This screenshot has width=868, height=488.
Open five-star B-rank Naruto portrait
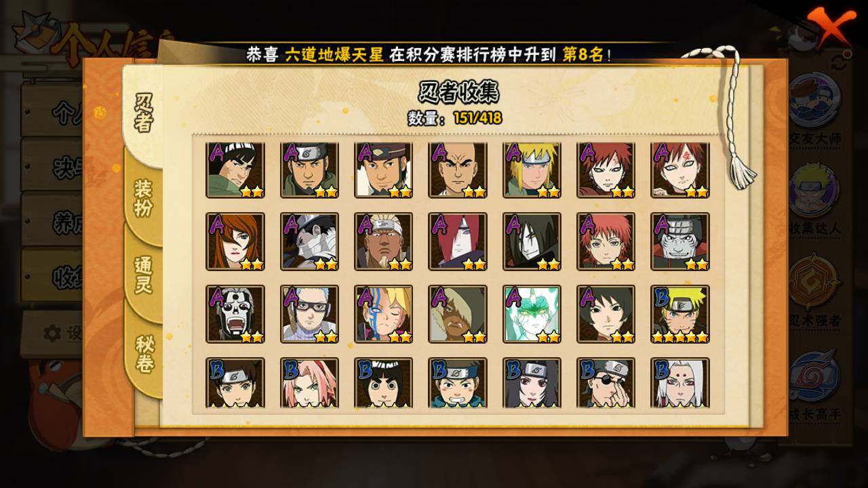[x=680, y=314]
